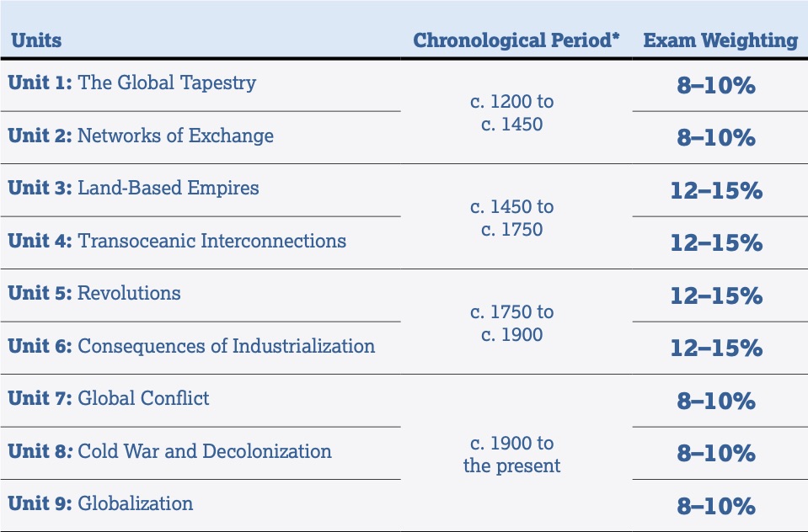Click the Units column header

(x=36, y=41)
